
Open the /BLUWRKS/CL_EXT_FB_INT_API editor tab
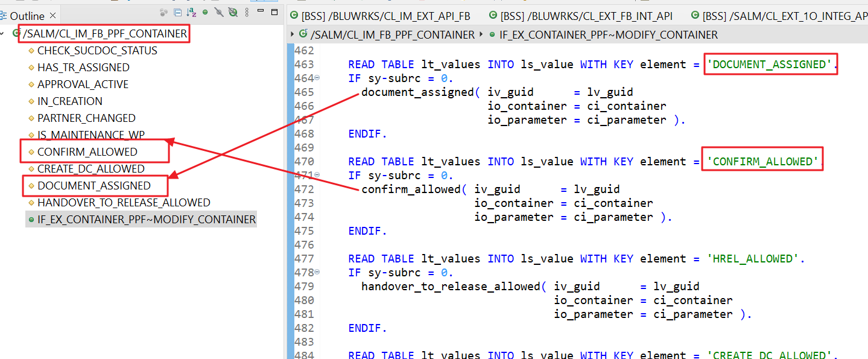[x=580, y=16]
